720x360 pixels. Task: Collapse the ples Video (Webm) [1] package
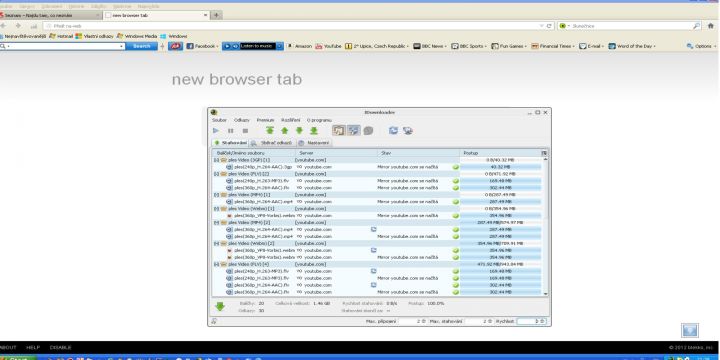click(216, 208)
